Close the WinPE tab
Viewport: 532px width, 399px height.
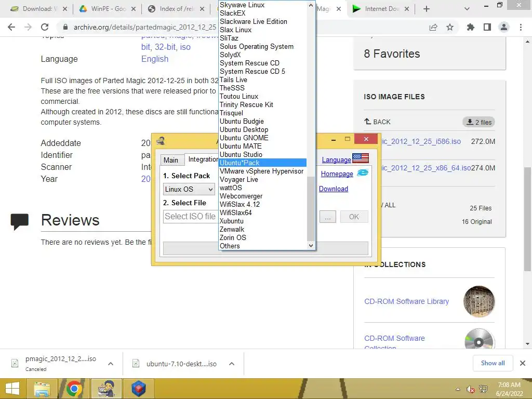134,9
